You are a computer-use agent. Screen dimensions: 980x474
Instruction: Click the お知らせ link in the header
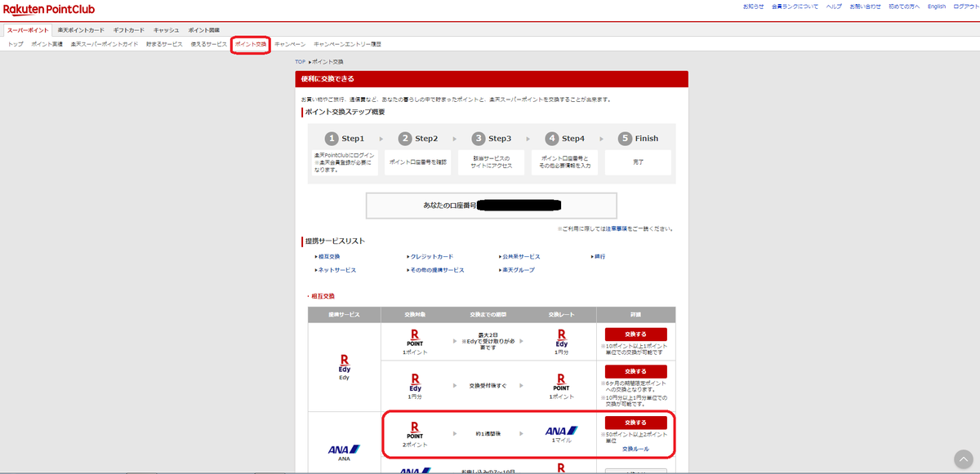click(754, 7)
